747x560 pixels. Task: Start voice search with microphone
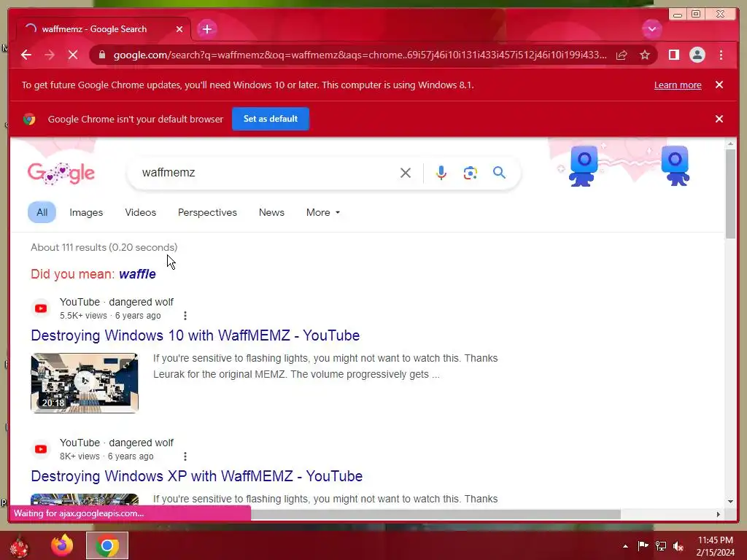click(441, 172)
